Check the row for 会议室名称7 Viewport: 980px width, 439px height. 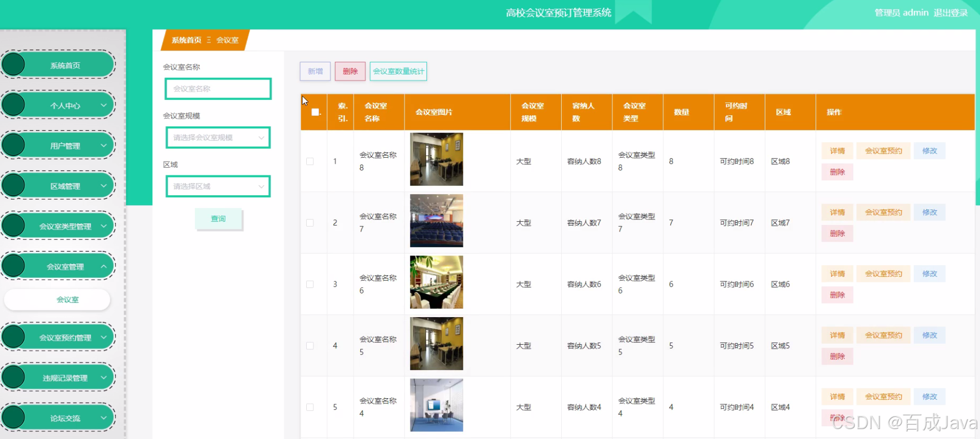310,223
